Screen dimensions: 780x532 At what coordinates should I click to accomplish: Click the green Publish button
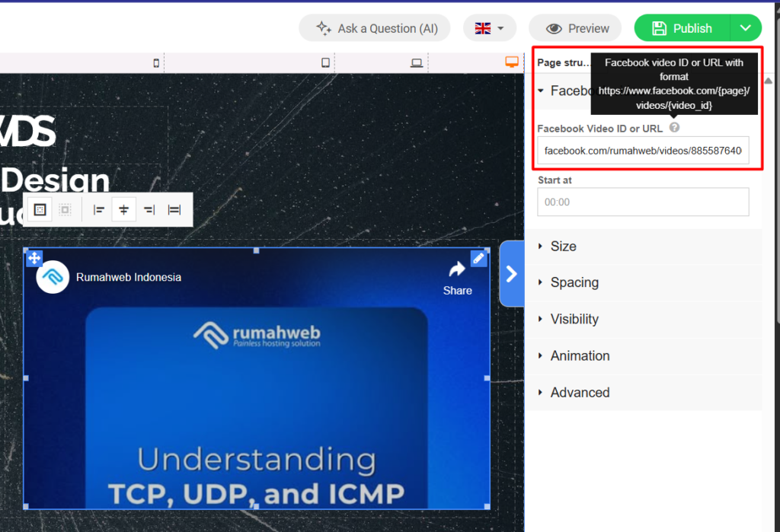682,27
